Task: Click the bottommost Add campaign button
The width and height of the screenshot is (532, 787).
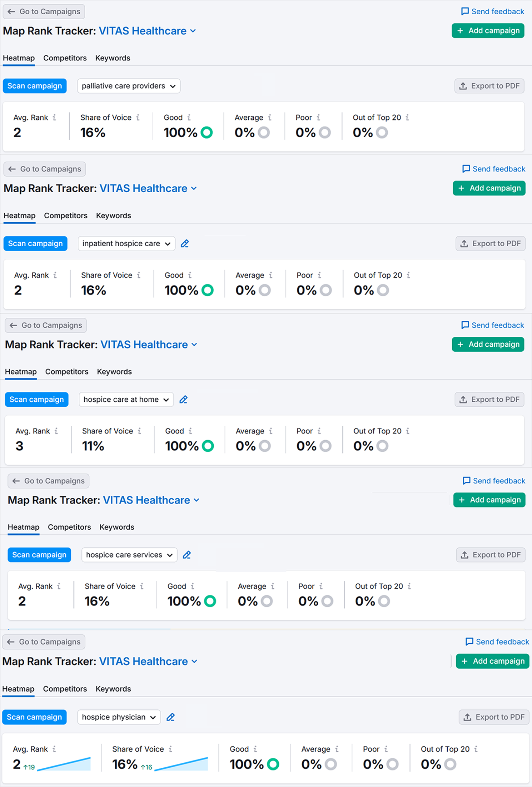Action: [492, 661]
